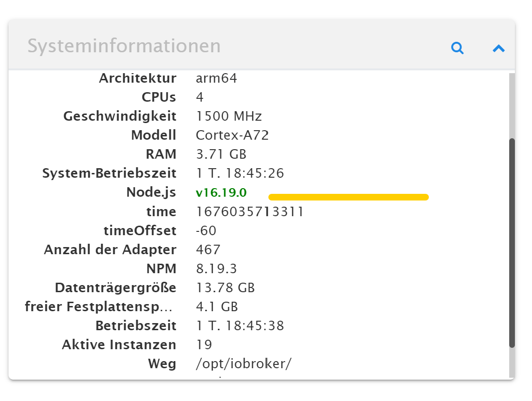Select the Anzahl der Adapter value 467

pos(208,250)
